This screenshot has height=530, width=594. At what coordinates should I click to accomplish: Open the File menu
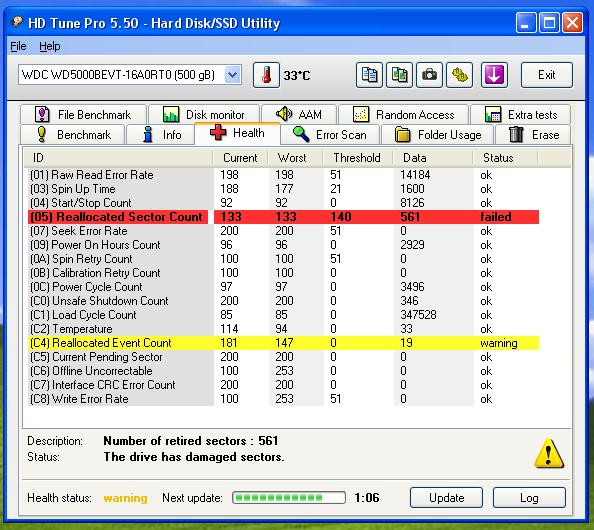[x=18, y=46]
